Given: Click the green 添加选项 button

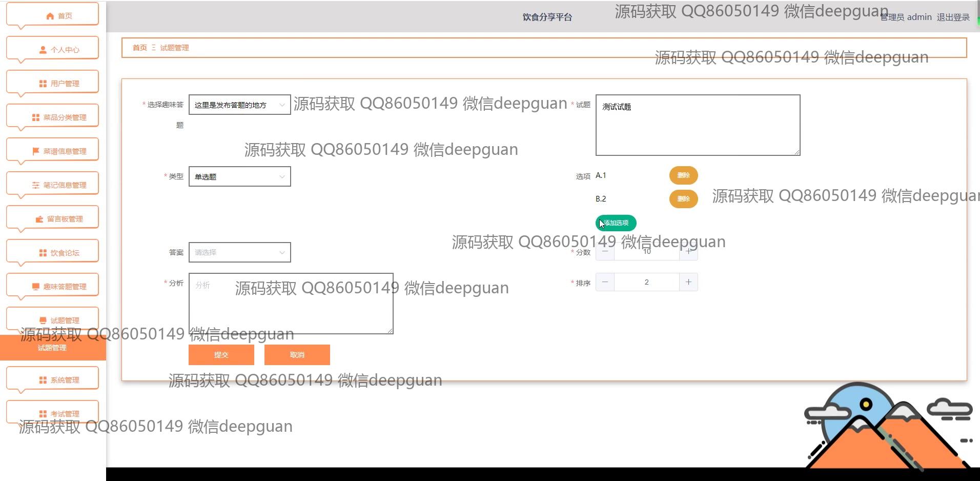Looking at the screenshot, I should tap(616, 223).
